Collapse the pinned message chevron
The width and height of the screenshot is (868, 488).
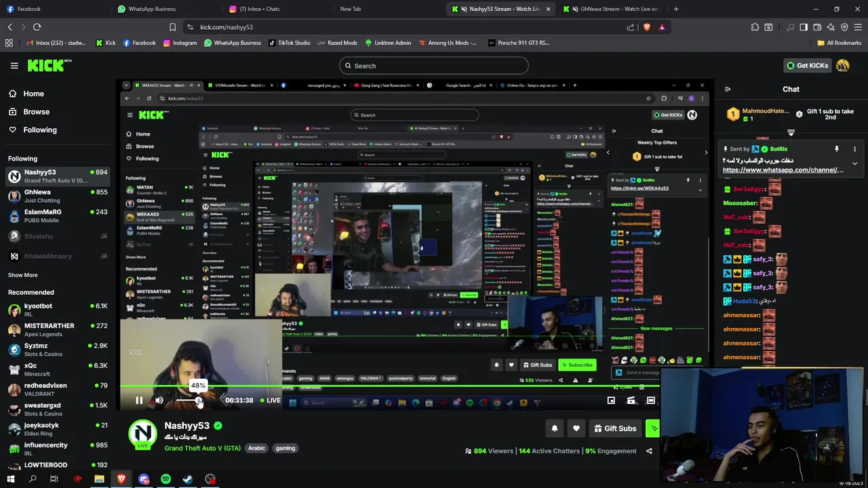click(x=854, y=163)
